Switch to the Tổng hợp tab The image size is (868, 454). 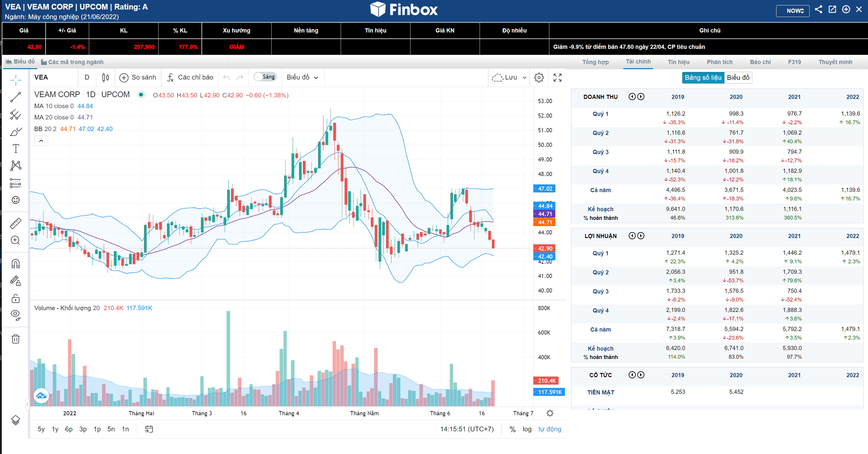point(595,62)
